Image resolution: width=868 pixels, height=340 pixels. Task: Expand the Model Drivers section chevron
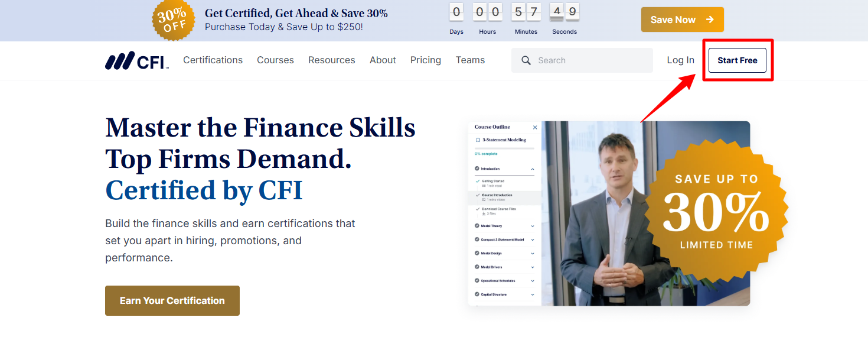coord(533,267)
